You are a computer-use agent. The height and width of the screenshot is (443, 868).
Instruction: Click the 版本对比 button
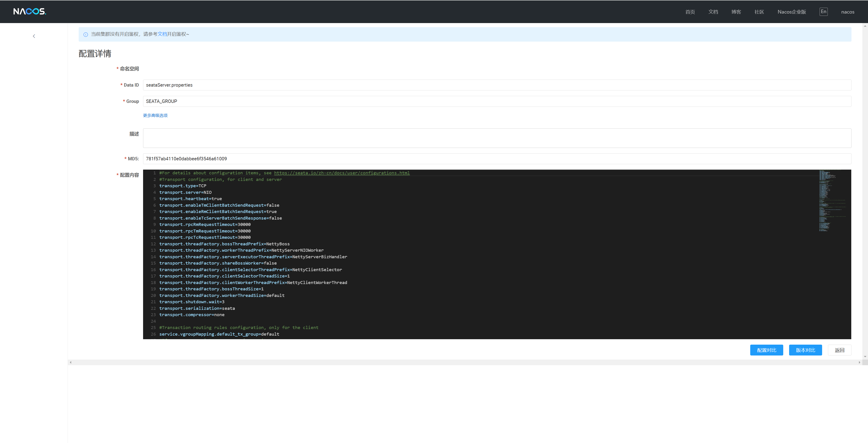(805, 350)
